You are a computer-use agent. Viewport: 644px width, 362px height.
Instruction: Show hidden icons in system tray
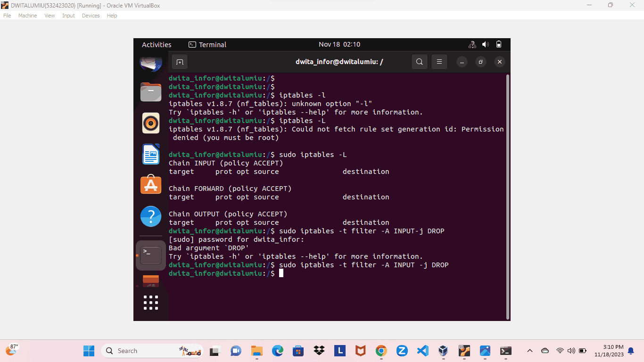point(529,351)
